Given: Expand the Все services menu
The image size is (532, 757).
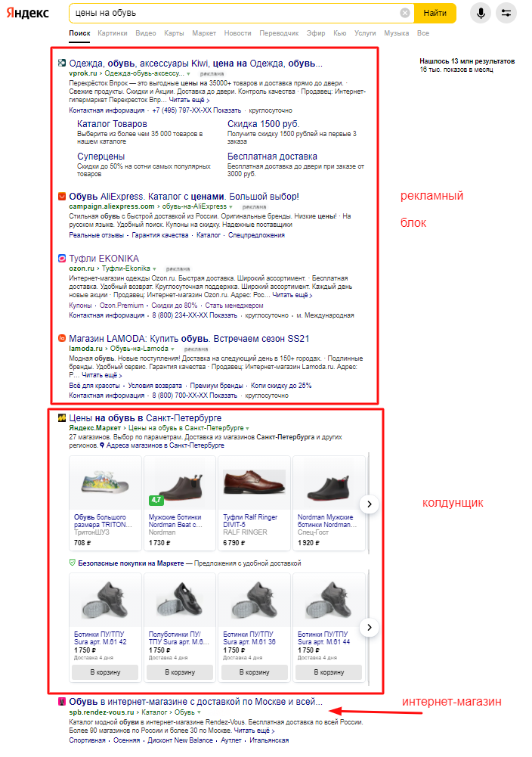Looking at the screenshot, I should (x=423, y=33).
